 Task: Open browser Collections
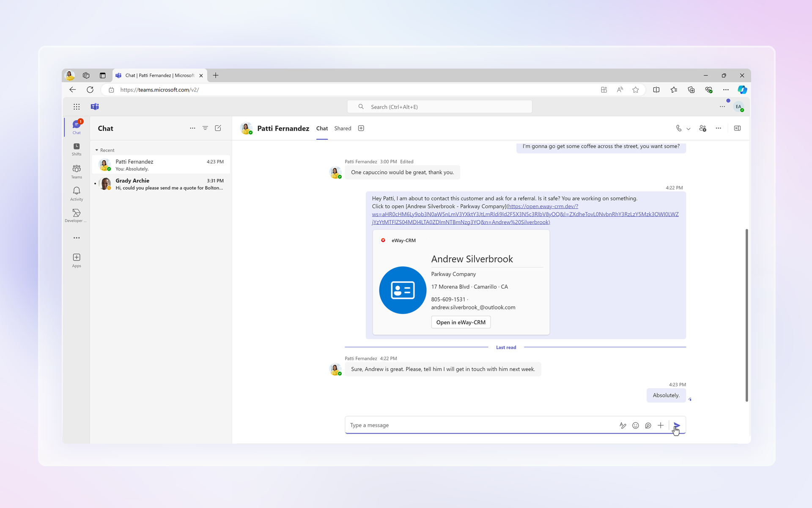point(691,90)
